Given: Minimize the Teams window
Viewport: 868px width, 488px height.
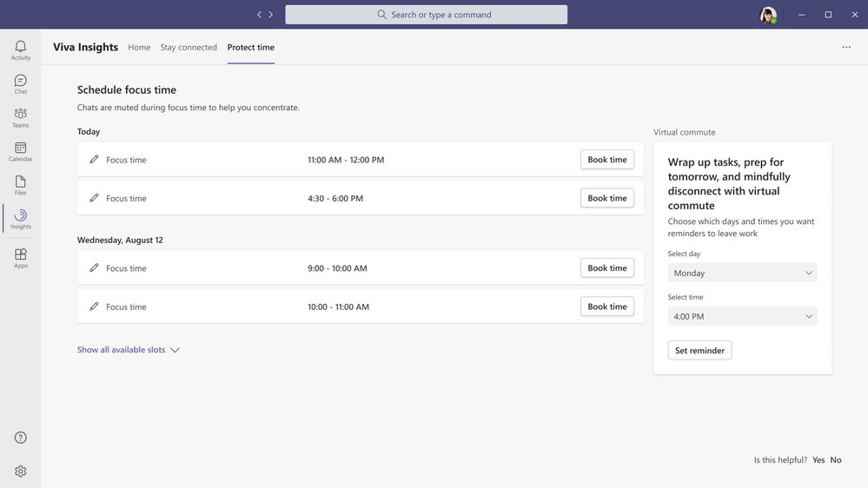Looking at the screenshot, I should click(802, 15).
